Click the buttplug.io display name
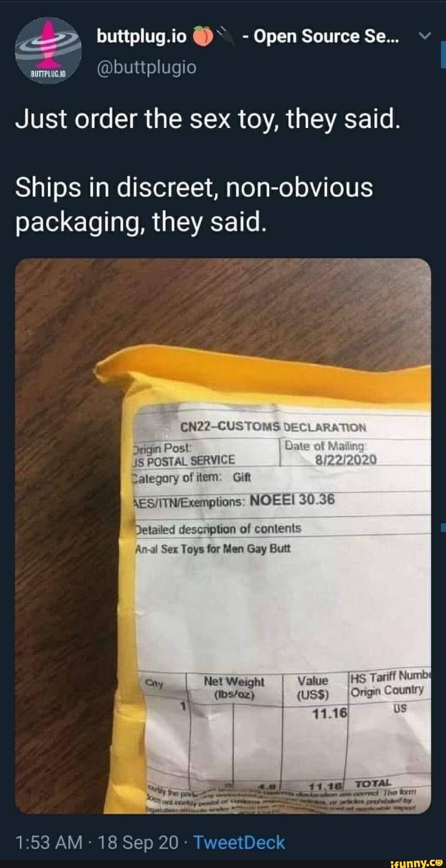Screen dimensions: 446x868 coord(142,36)
